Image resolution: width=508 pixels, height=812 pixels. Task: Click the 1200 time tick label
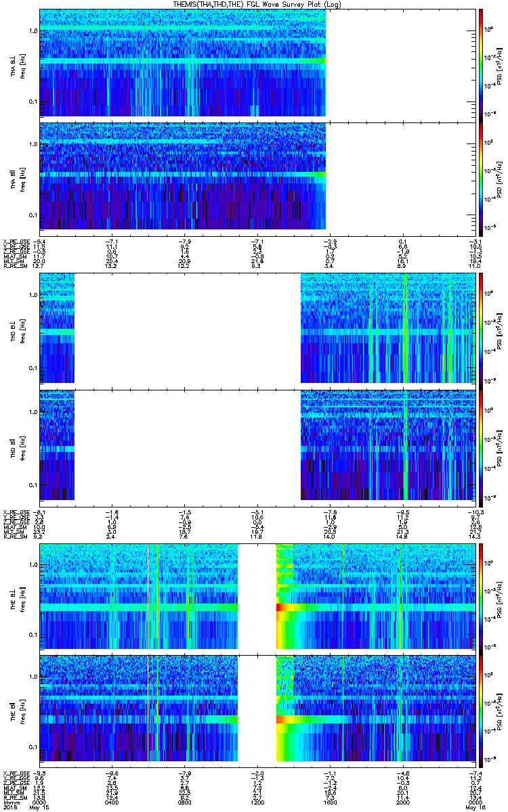coord(257,802)
